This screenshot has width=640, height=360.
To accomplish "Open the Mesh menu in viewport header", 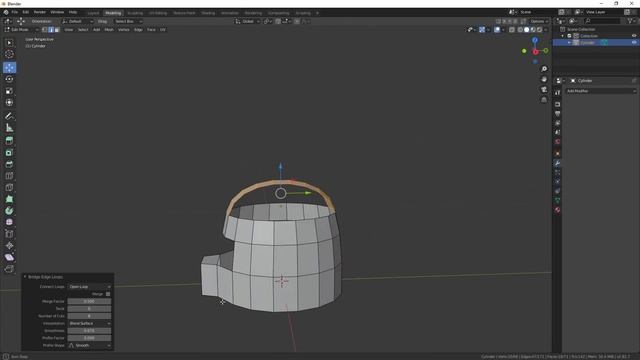I will 109,30.
